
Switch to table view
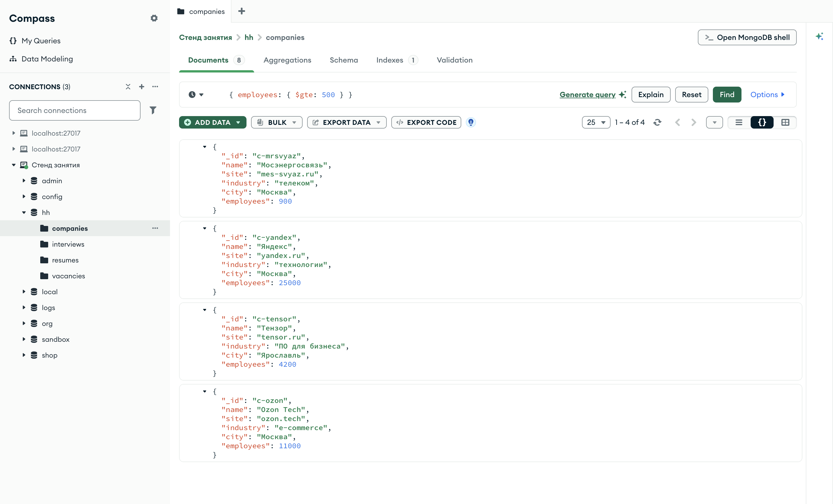tap(785, 122)
